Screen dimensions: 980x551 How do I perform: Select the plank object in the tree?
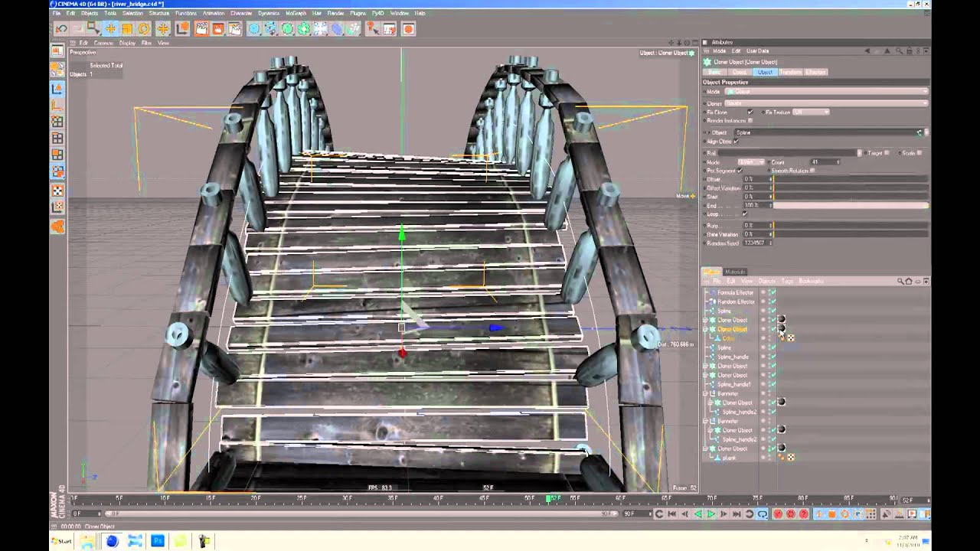(x=729, y=458)
